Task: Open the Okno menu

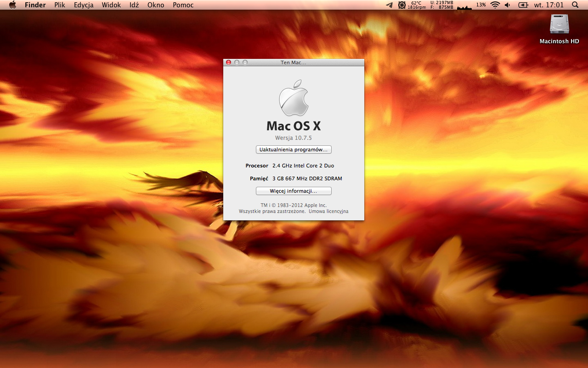Action: 156,5
